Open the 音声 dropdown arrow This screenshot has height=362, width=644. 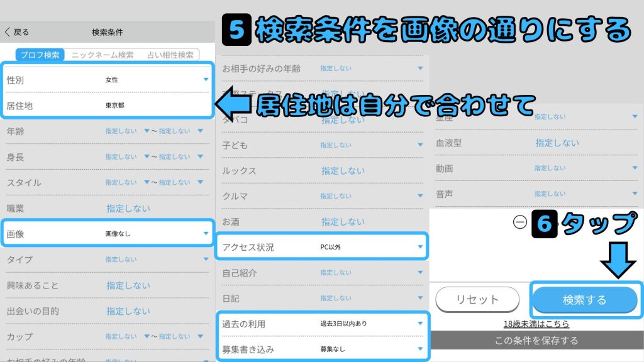click(633, 194)
